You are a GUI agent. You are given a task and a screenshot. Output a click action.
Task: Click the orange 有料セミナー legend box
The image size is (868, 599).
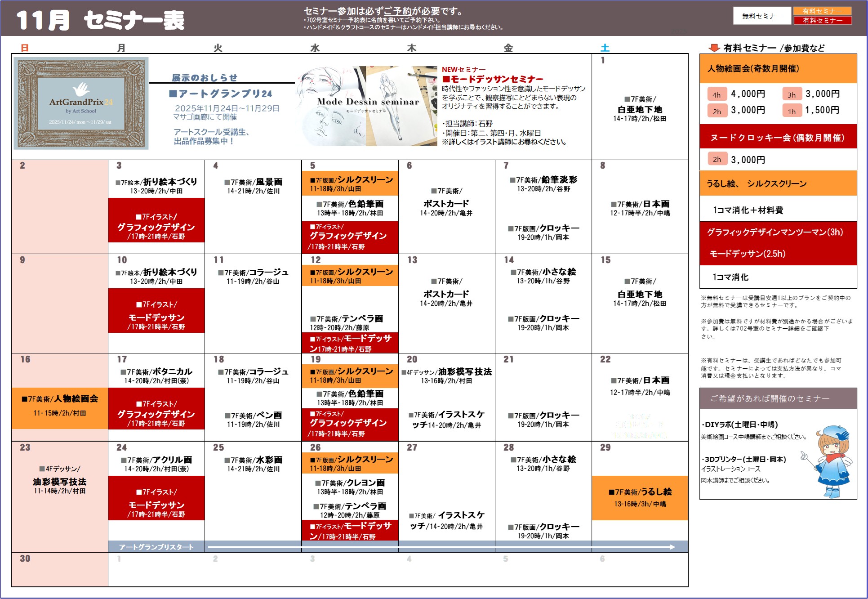[x=822, y=11]
